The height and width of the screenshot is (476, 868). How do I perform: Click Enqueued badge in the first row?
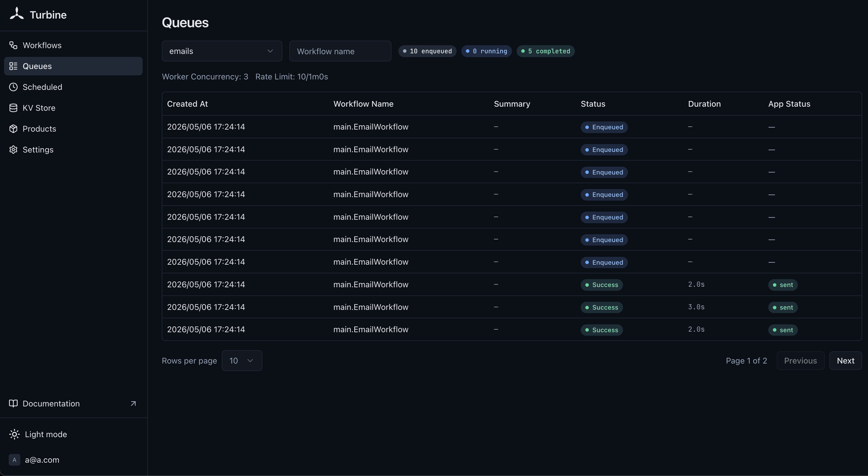(x=604, y=127)
